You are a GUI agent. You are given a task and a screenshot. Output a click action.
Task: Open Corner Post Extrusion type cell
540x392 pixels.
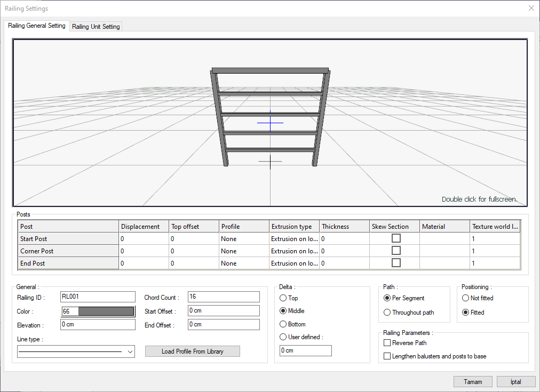[x=293, y=251]
